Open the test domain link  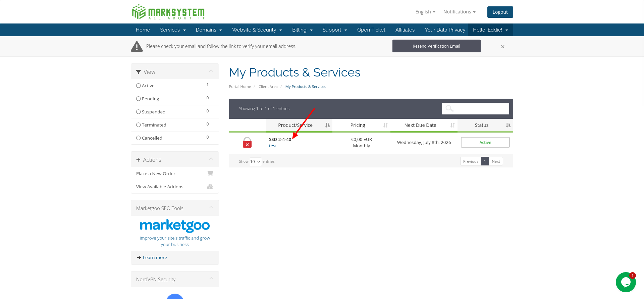273,146
